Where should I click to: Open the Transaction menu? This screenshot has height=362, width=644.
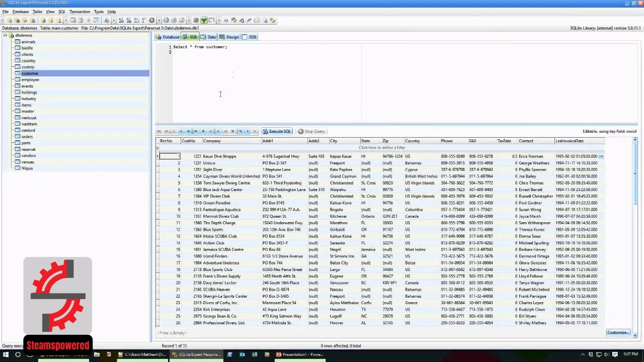coord(79,12)
